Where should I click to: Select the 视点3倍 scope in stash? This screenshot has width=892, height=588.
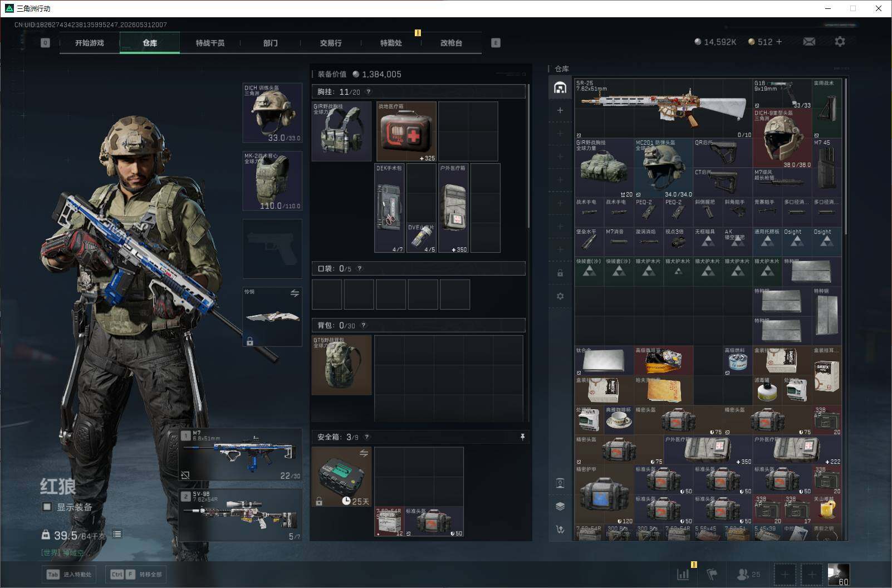point(678,242)
